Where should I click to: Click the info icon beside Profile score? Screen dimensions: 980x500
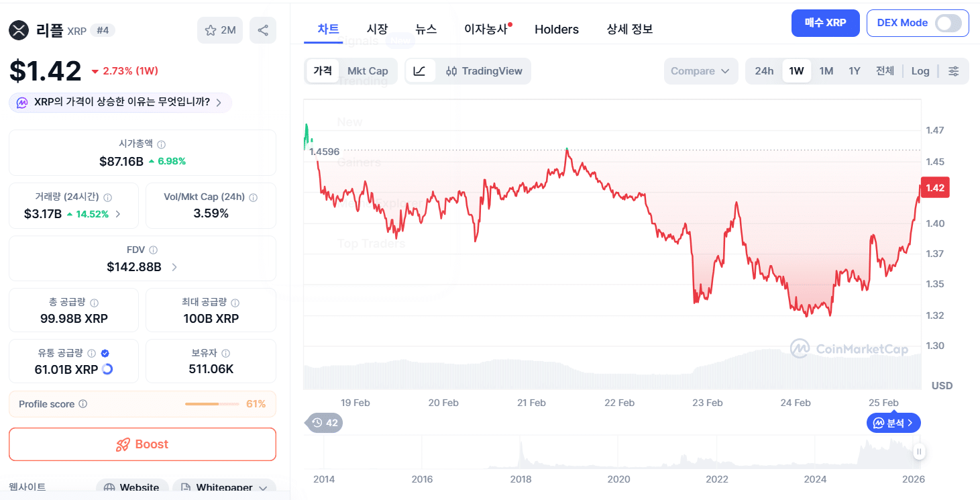click(83, 404)
